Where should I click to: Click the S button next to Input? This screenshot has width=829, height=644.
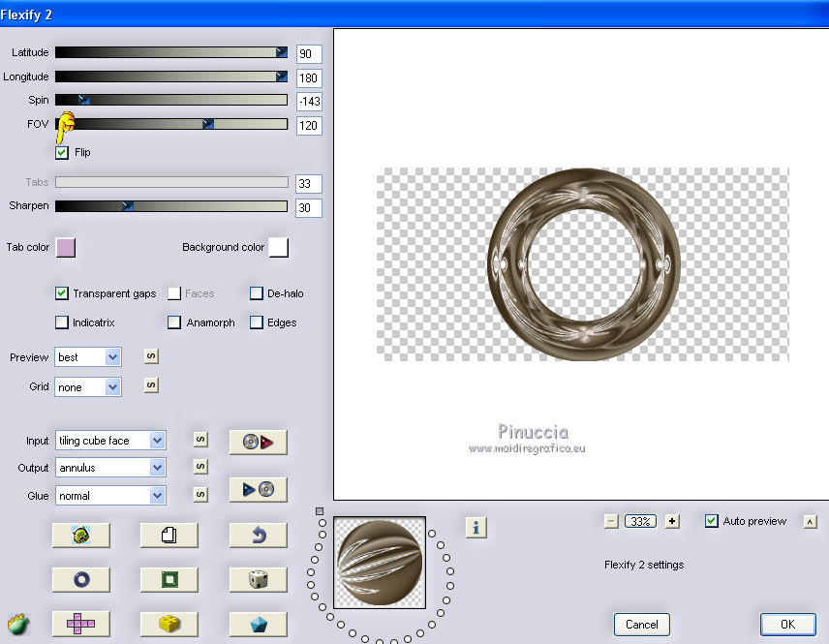point(200,439)
